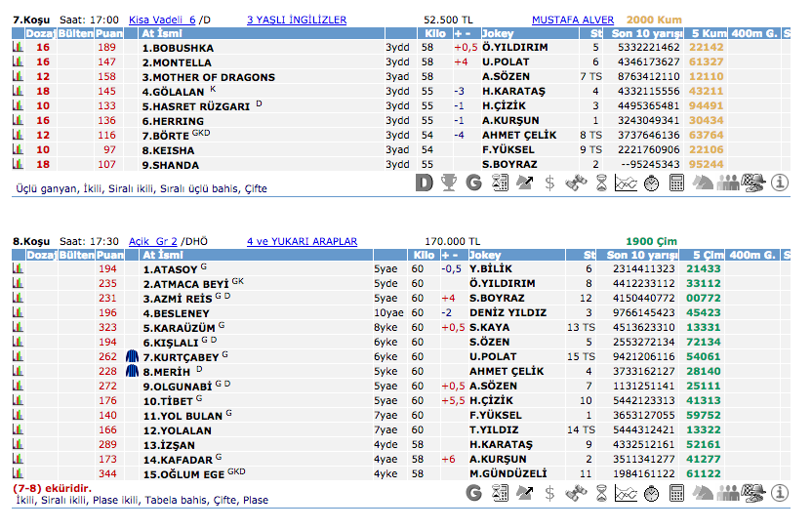Click the checkered flag icon below race 8
Image resolution: width=812 pixels, height=530 pixels.
pyautogui.click(x=753, y=493)
